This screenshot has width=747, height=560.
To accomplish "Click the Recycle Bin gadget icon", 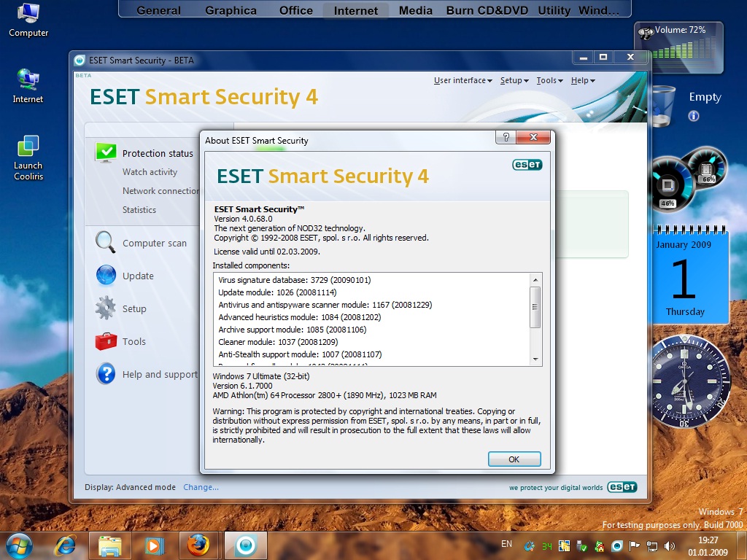I will 662,106.
